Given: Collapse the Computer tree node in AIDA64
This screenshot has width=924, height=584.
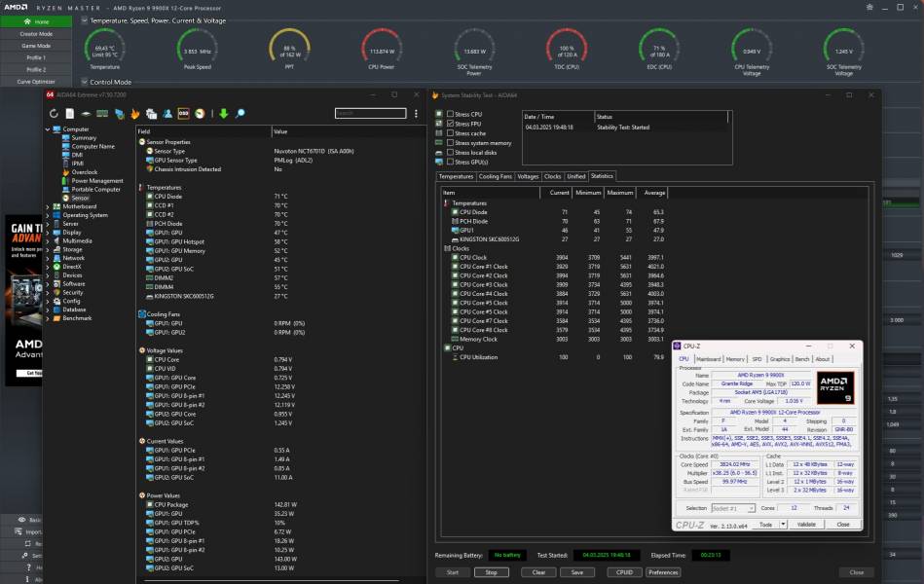Looking at the screenshot, I should (48, 129).
